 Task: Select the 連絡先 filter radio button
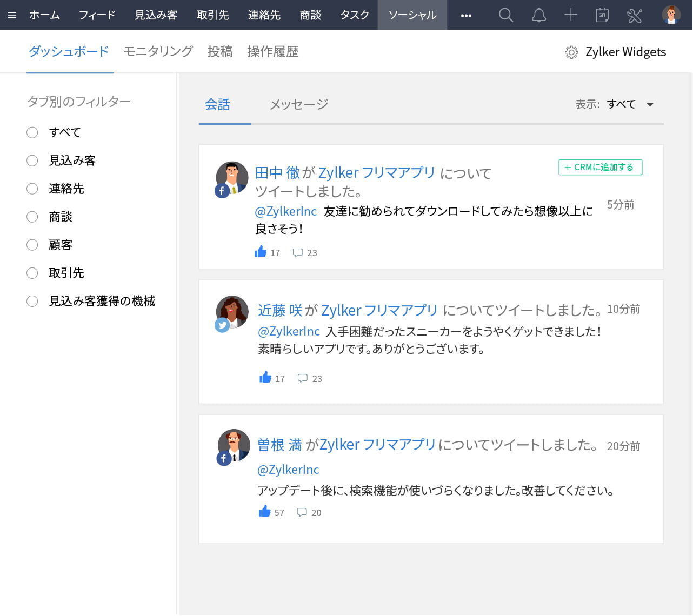(32, 189)
